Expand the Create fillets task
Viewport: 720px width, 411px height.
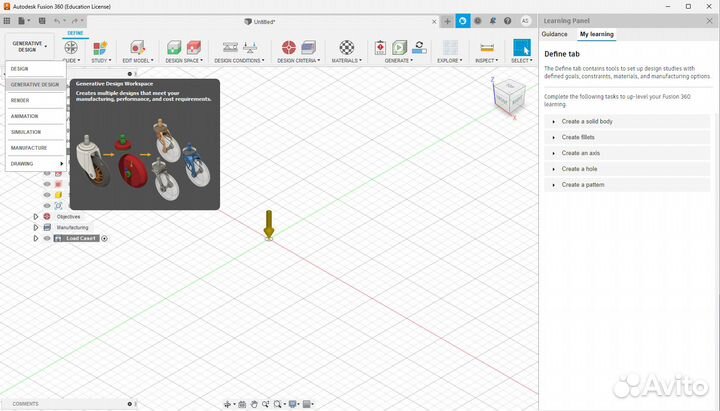(x=627, y=137)
